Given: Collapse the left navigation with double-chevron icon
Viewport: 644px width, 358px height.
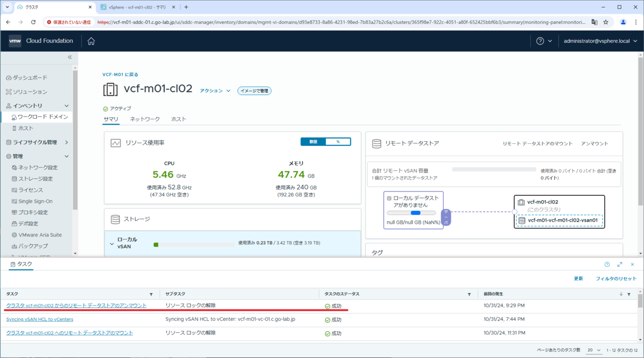Looking at the screenshot, I should click(x=70, y=57).
